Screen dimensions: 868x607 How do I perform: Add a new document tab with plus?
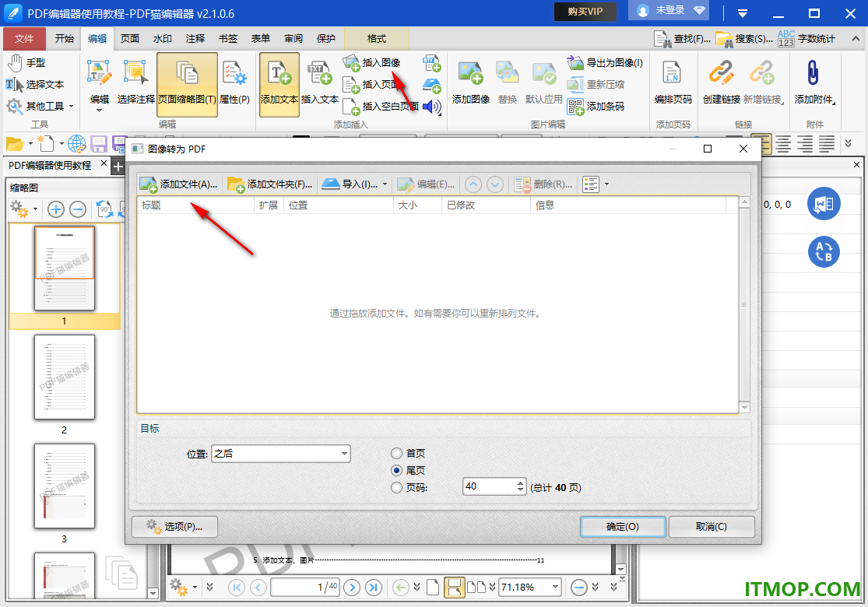click(118, 166)
